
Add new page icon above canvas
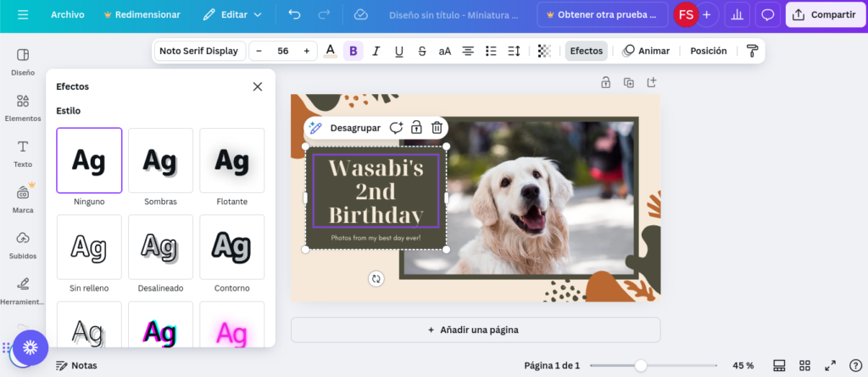[x=652, y=82]
